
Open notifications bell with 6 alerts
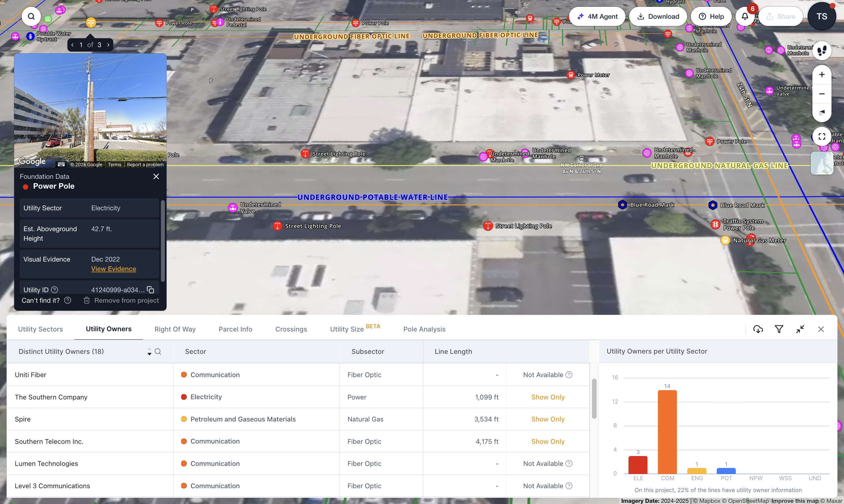[745, 16]
